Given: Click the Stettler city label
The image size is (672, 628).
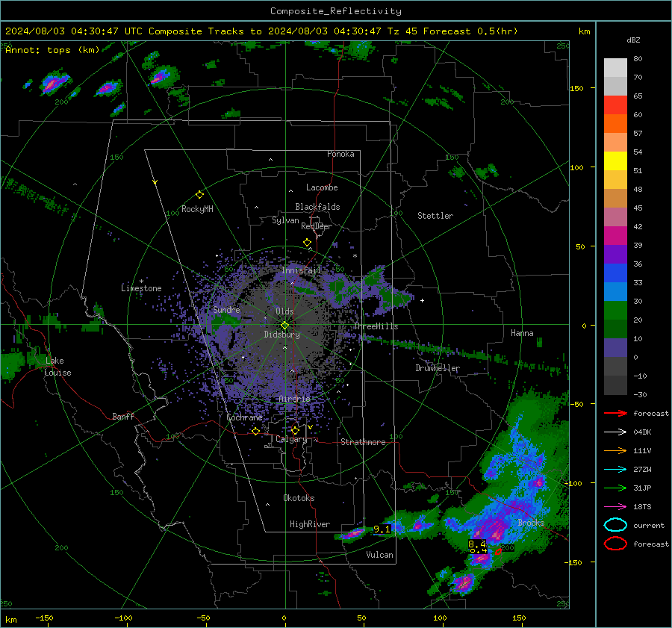Looking at the screenshot, I should point(435,216).
